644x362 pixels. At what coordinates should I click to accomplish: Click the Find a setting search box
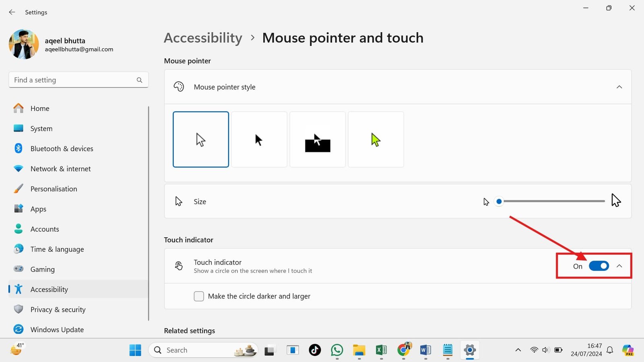pos(72,80)
